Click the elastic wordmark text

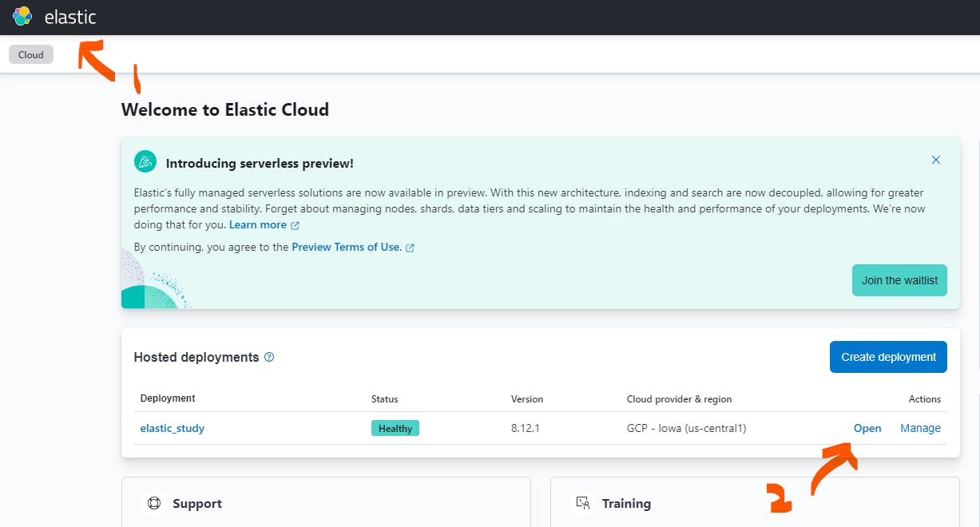(x=70, y=17)
